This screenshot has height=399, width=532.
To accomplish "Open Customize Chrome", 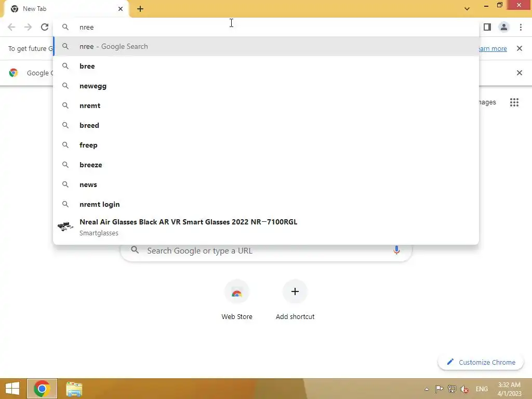I will point(481,362).
